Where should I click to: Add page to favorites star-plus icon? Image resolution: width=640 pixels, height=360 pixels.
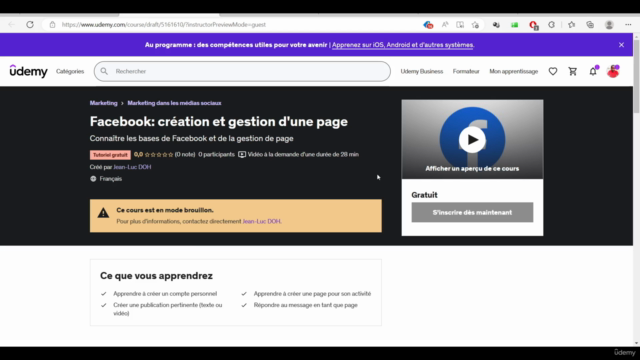(x=475, y=24)
